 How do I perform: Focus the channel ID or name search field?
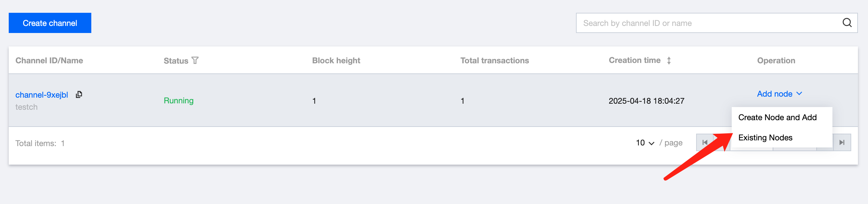pos(708,23)
